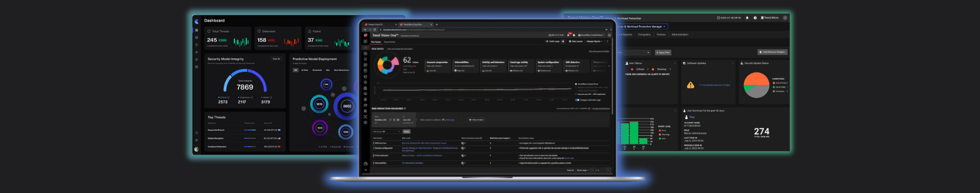Viewport: 980px width, 193px height.
Task: Click the app logo in the Dashboard window sidebar
Action: (x=197, y=21)
